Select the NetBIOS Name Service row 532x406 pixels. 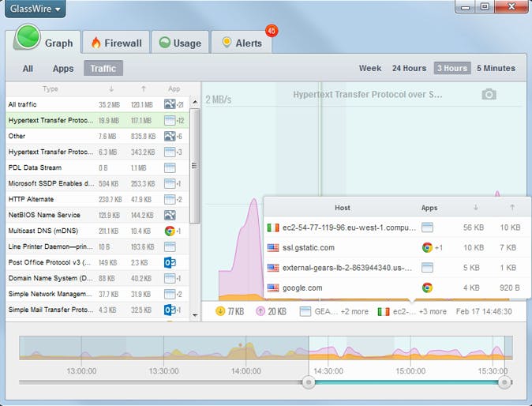[97, 215]
